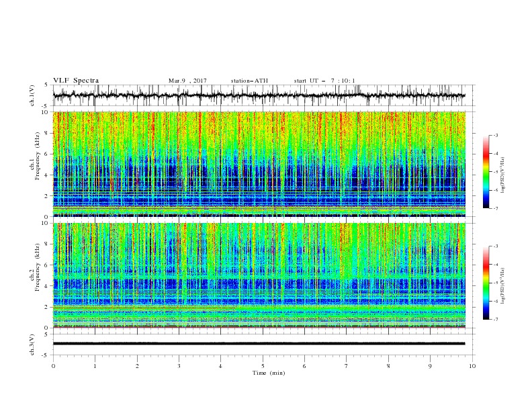
Task: Pick the ch.1 PSD color bar
Action: click(x=486, y=172)
